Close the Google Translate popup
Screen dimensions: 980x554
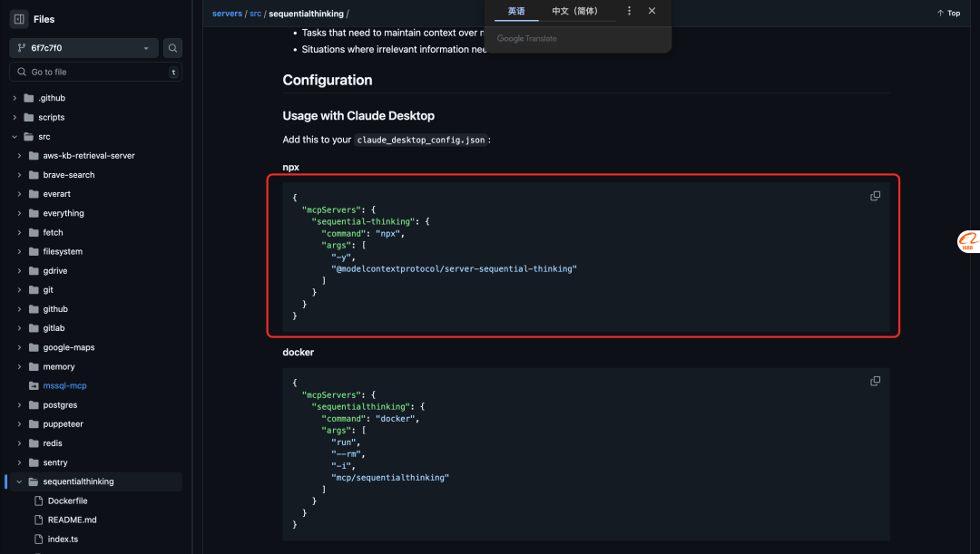pos(652,11)
